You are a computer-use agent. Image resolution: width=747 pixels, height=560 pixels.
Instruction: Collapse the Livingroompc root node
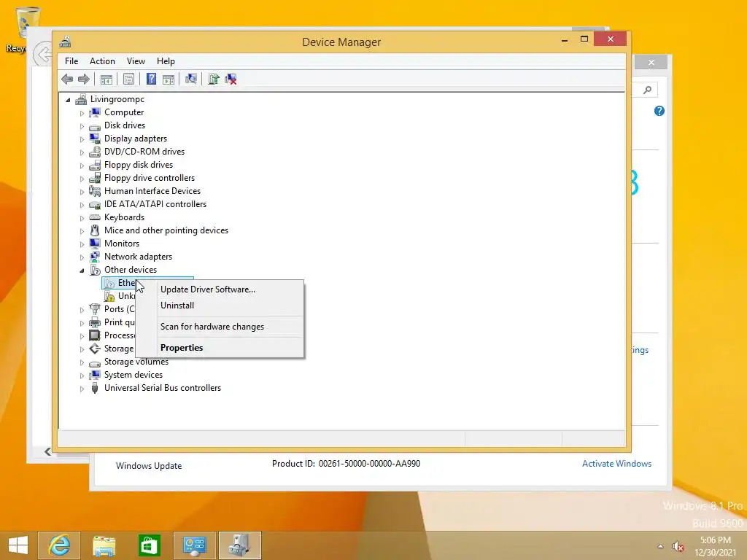point(68,99)
